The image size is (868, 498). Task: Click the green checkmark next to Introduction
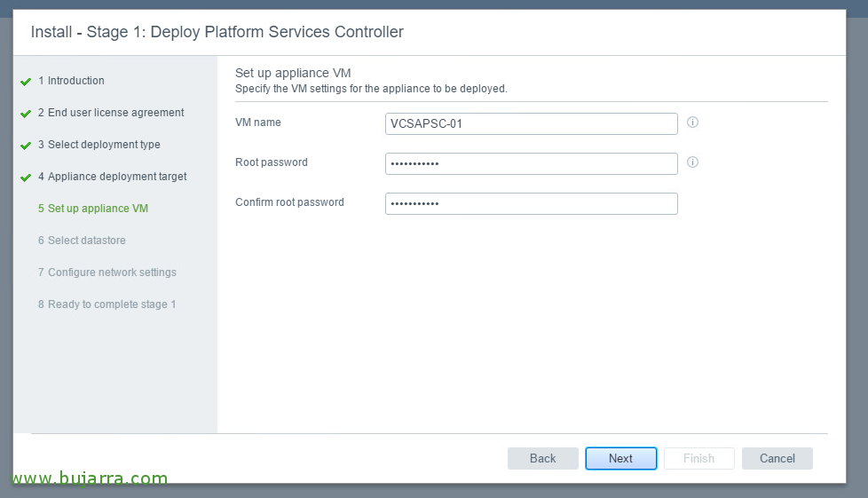tap(26, 82)
